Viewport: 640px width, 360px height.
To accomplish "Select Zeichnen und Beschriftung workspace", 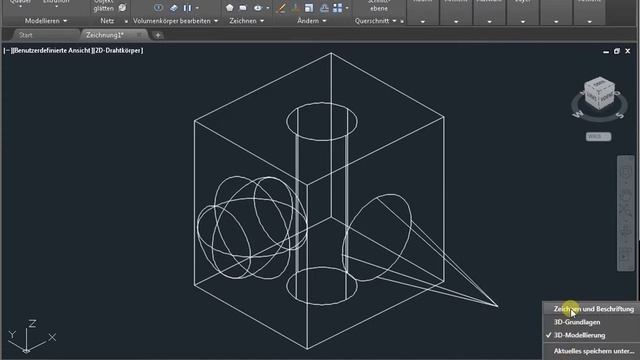I will pyautogui.click(x=593, y=309).
